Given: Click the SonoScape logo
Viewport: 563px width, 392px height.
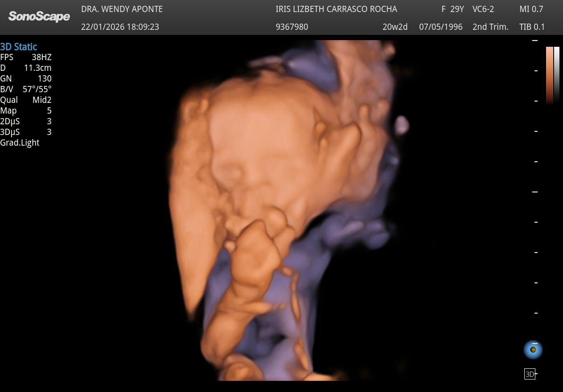Looking at the screenshot, I should (39, 17).
